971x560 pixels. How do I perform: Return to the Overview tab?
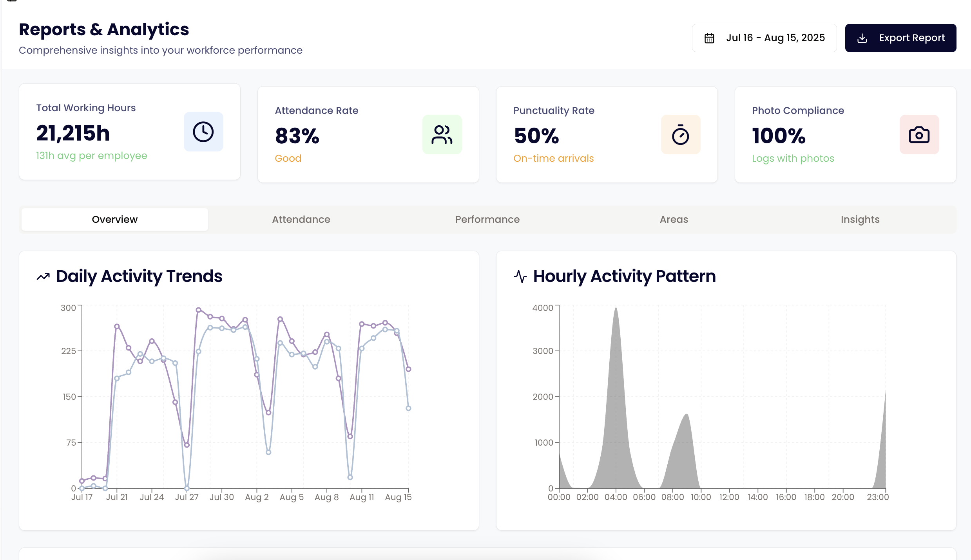tap(114, 219)
